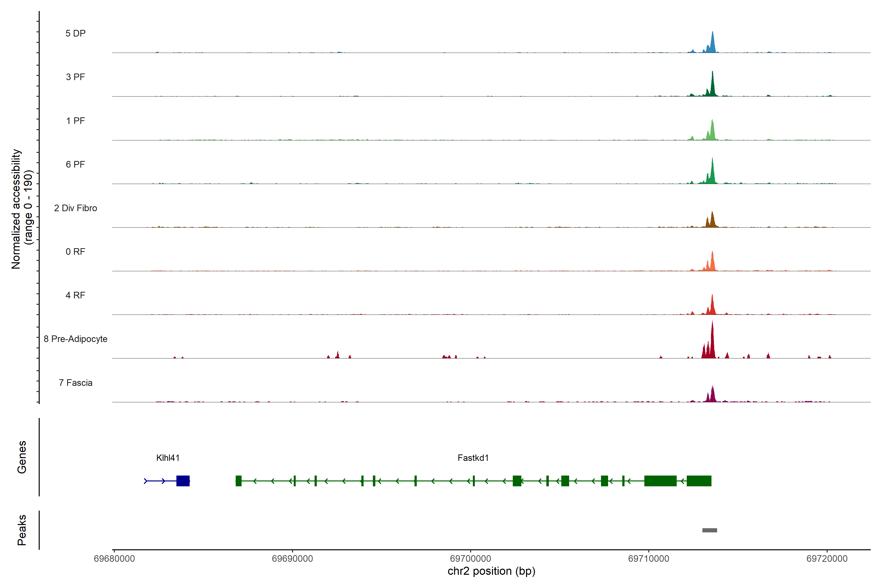The width and height of the screenshot is (882, 588).
Task: Click the 7 Fascia track label
Action: pyautogui.click(x=75, y=383)
